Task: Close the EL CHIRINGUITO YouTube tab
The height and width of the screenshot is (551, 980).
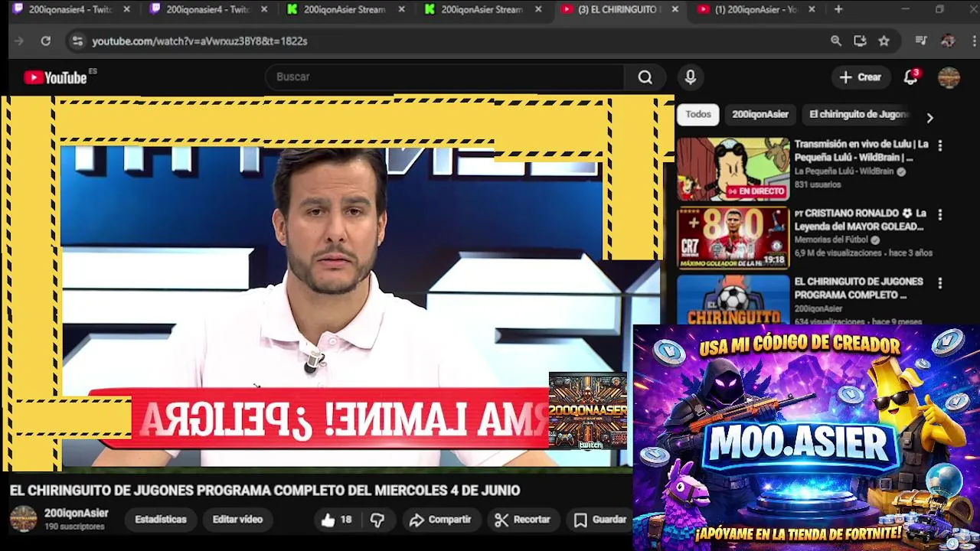Action: click(x=675, y=9)
